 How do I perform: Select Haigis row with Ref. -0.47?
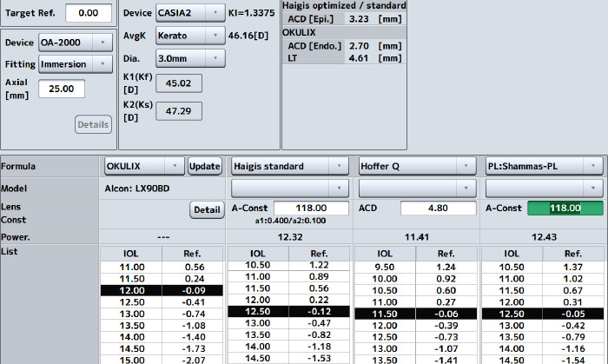(x=288, y=323)
